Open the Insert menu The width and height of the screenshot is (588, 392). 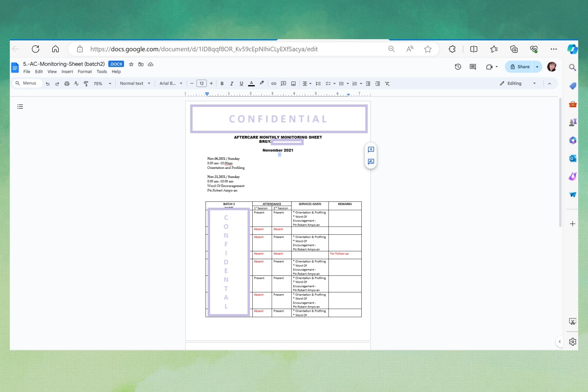pyautogui.click(x=67, y=72)
